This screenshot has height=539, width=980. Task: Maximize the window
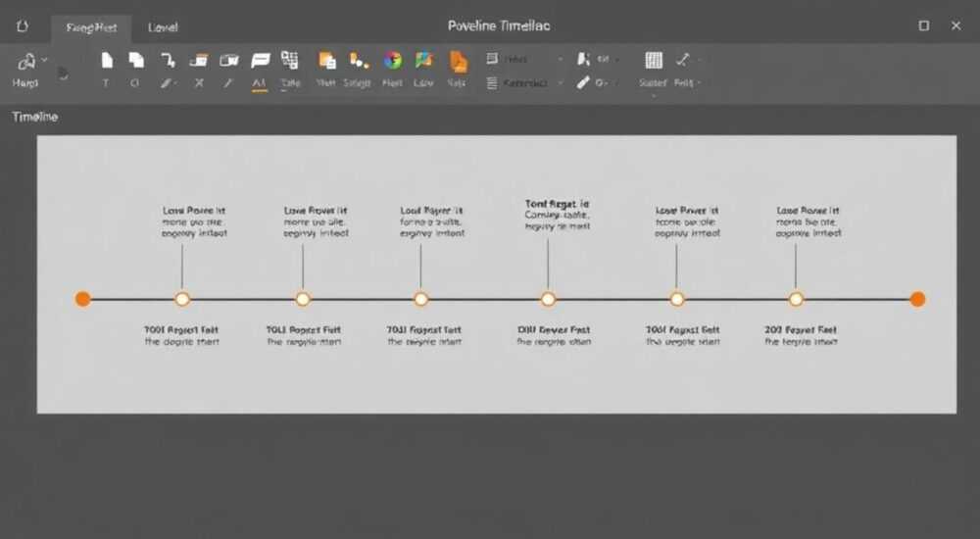[924, 25]
